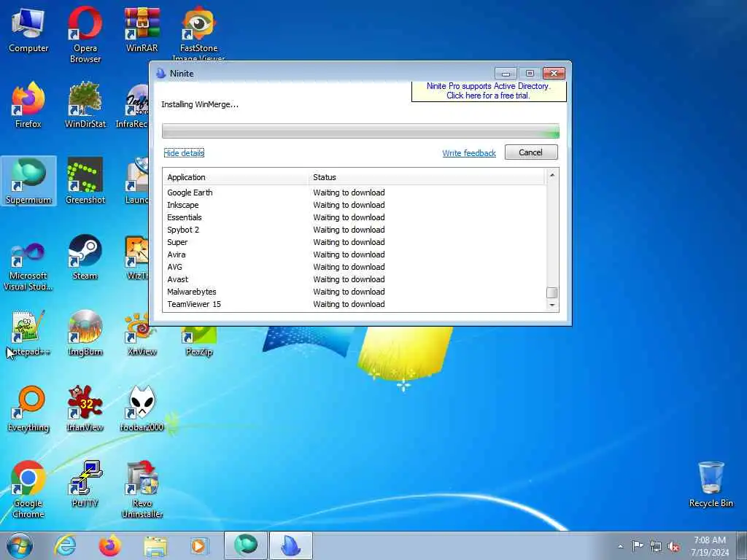Show hidden system tray icons
Viewport: 747px width, 560px height.
[620, 546]
